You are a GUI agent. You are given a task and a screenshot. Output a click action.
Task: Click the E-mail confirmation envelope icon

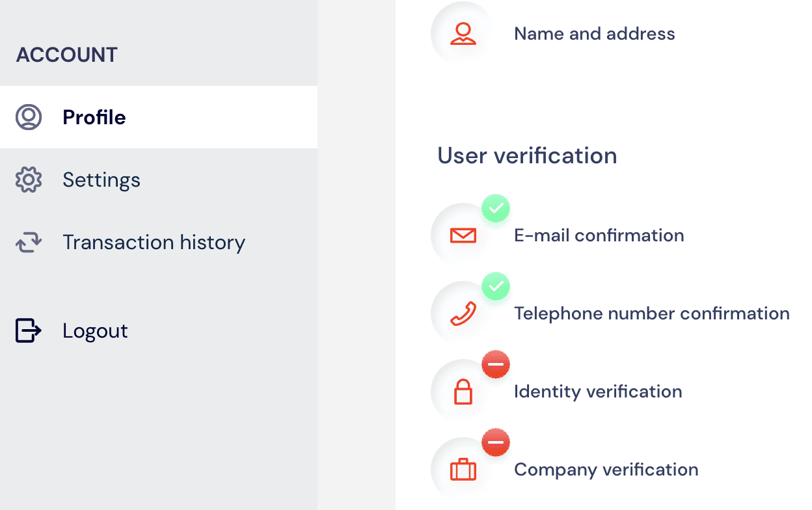pos(462,234)
